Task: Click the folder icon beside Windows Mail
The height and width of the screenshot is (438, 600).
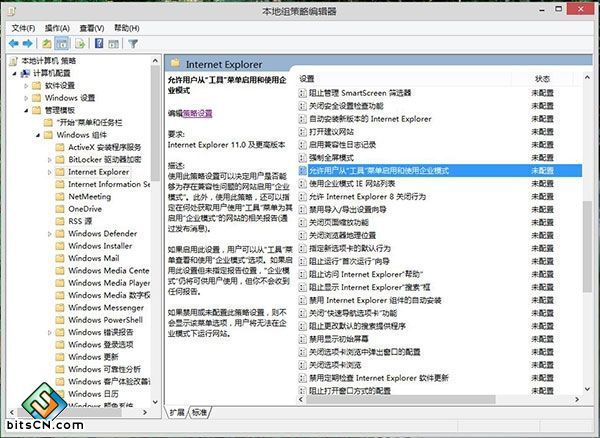Action: pos(60,258)
